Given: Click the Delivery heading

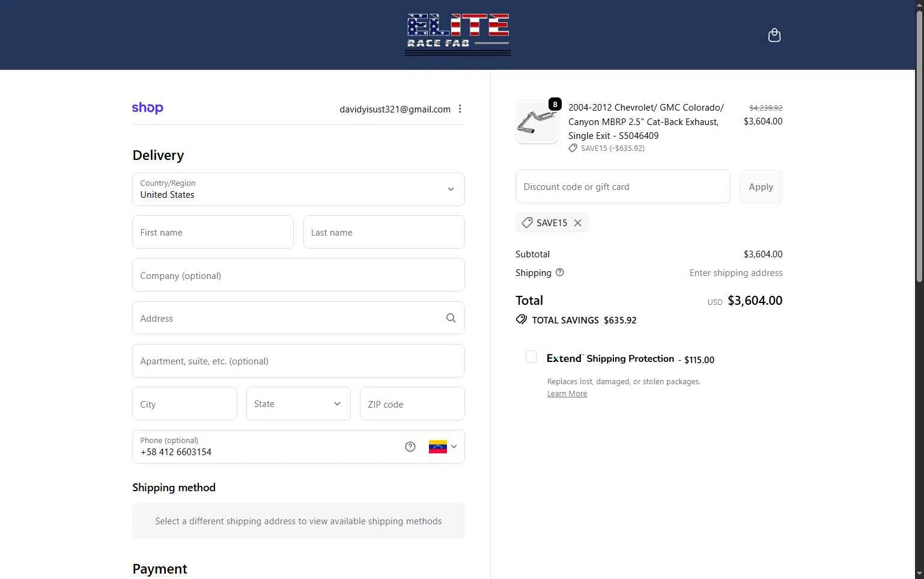Looking at the screenshot, I should pyautogui.click(x=158, y=155).
